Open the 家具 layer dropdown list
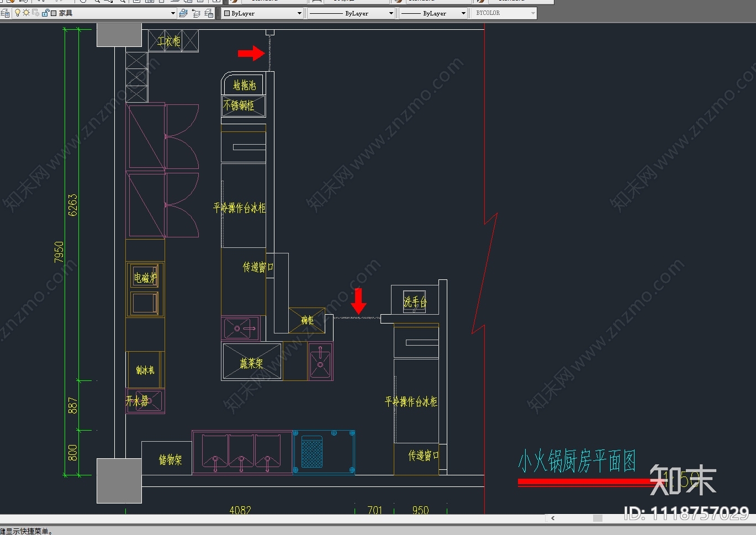 tap(173, 13)
